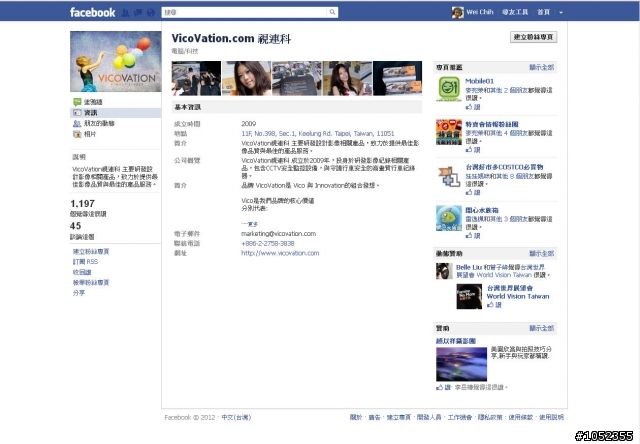Click the night landscape ad image
Image resolution: width=640 pixels, height=444 pixels.
click(462, 364)
